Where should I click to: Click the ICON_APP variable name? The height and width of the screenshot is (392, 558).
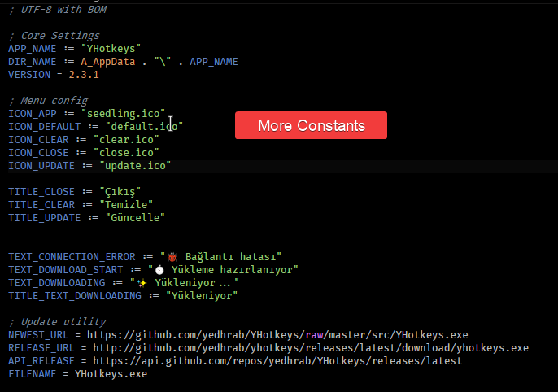33,114
